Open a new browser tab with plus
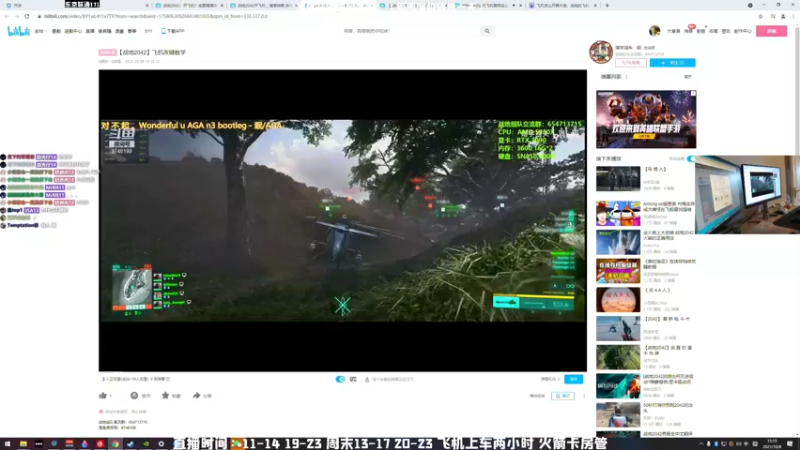 click(x=607, y=5)
